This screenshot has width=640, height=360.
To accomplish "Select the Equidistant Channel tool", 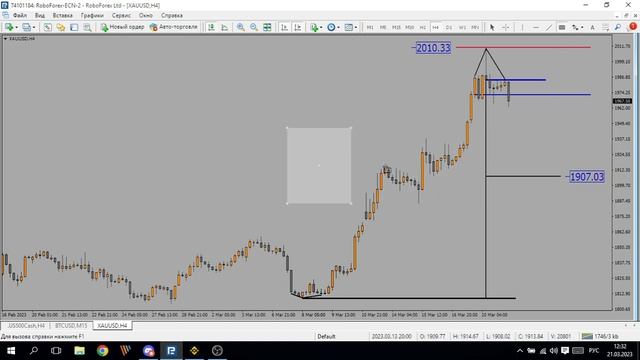I will 562,27.
